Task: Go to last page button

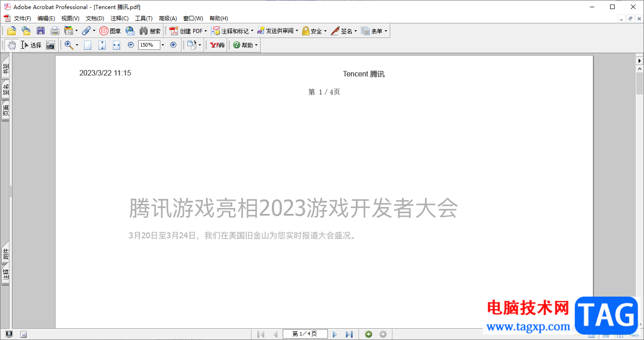Action: (x=349, y=334)
